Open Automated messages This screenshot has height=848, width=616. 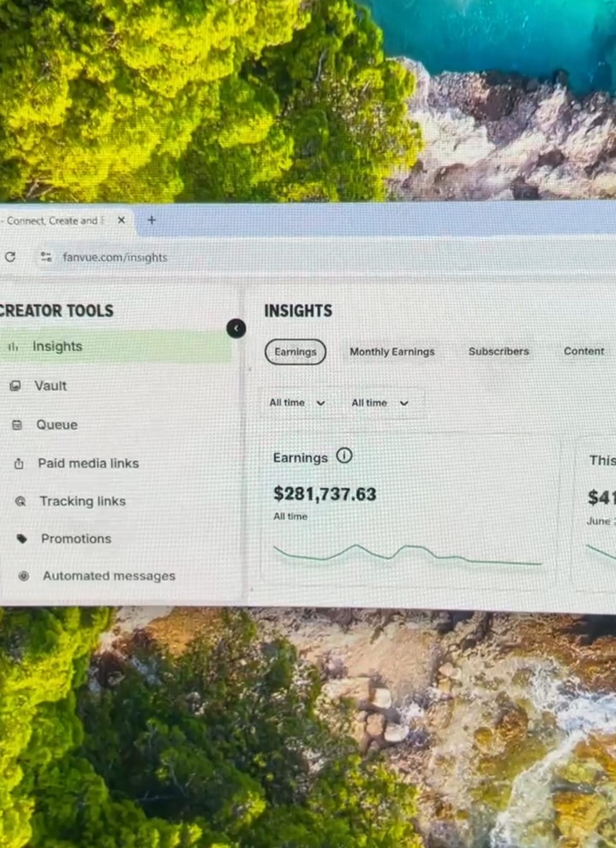[x=109, y=576]
